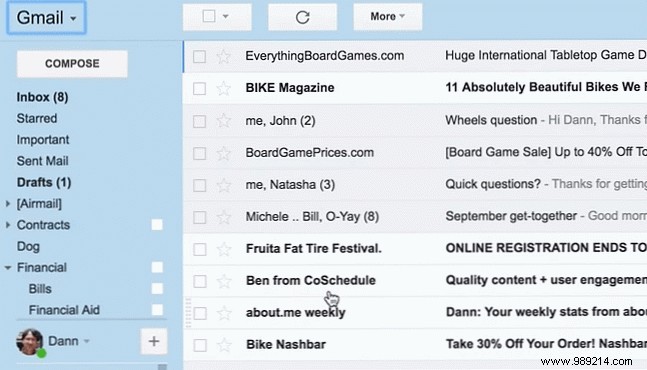Select the Bike Nashbar email checkbox

(x=200, y=345)
